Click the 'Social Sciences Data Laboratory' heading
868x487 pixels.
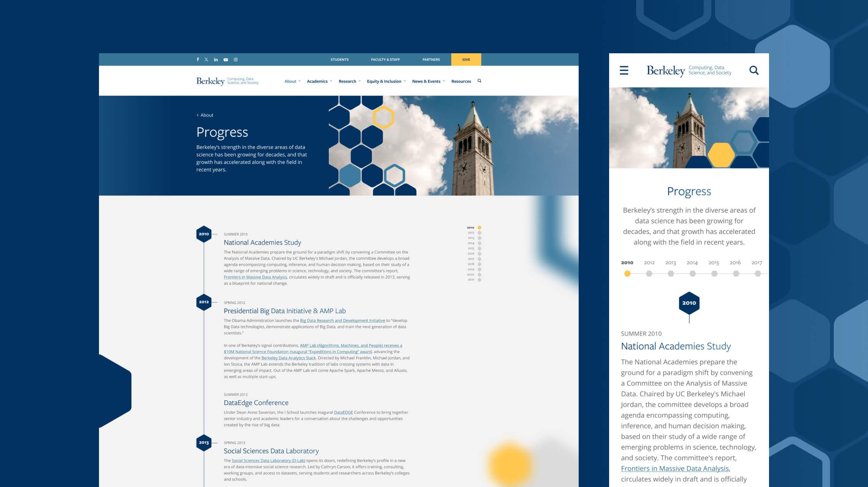point(271,451)
